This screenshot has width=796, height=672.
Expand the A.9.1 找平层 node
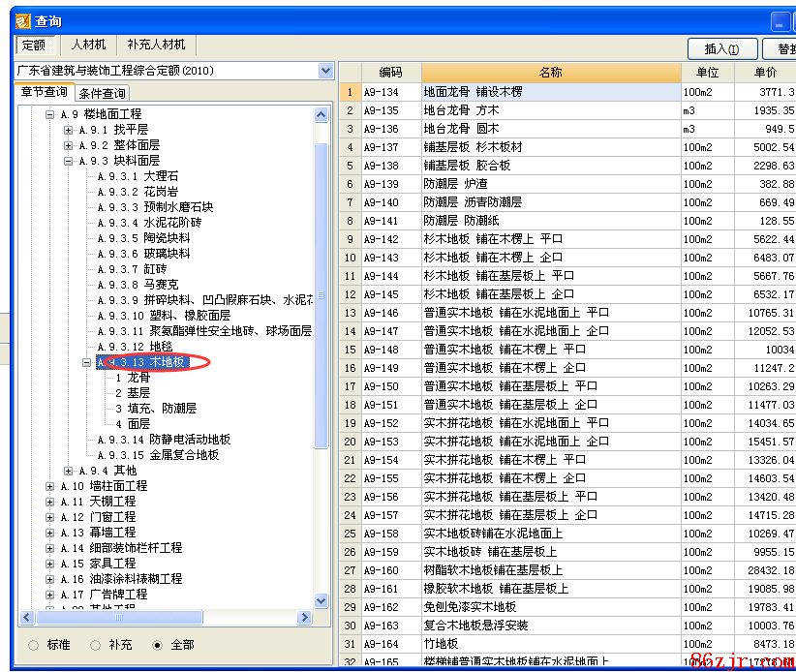69,130
